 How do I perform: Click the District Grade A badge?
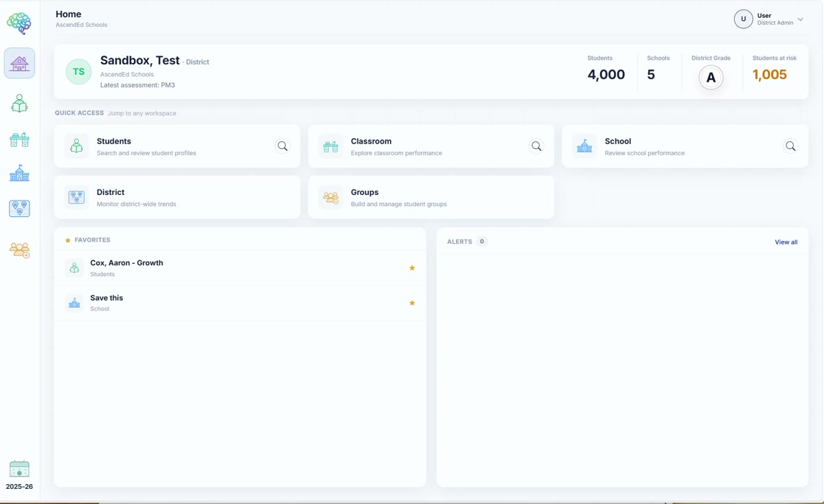tap(711, 78)
